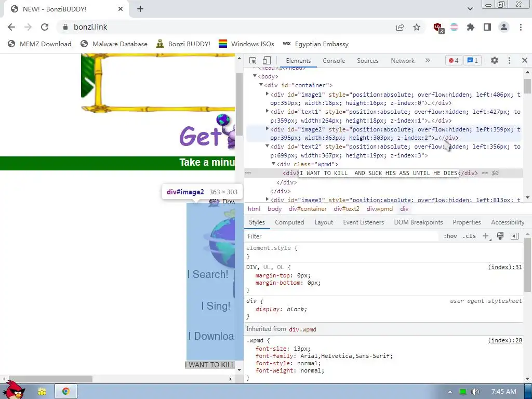The image size is (532, 399).
Task: Select html in the DOM breadcrumb
Action: pos(254,209)
